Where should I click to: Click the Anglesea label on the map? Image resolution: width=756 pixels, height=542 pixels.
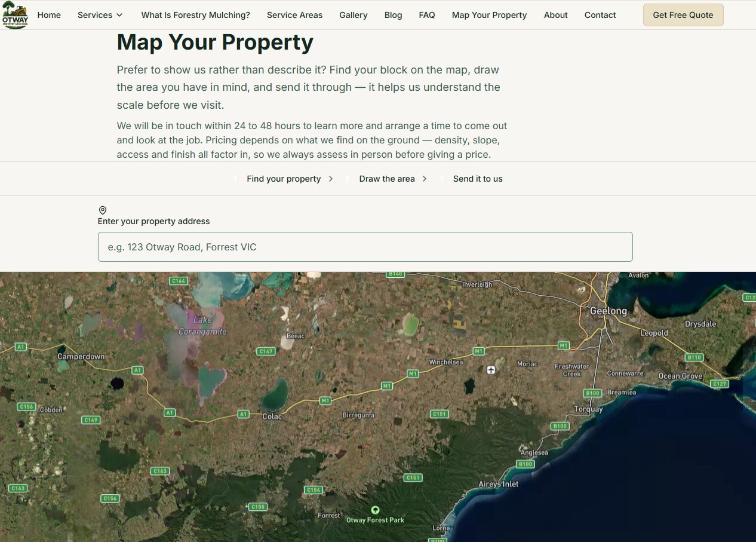534,453
